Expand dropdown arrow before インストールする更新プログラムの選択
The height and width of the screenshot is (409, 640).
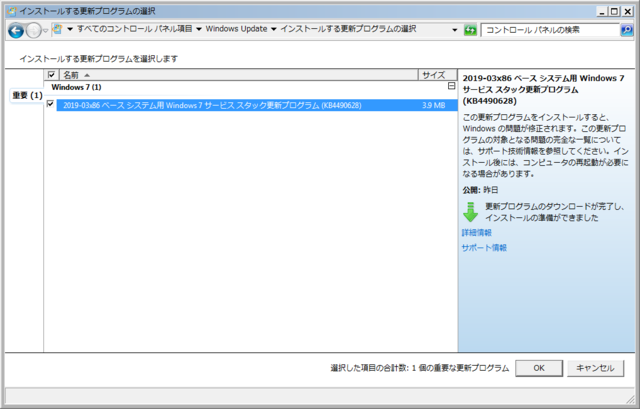[273, 29]
